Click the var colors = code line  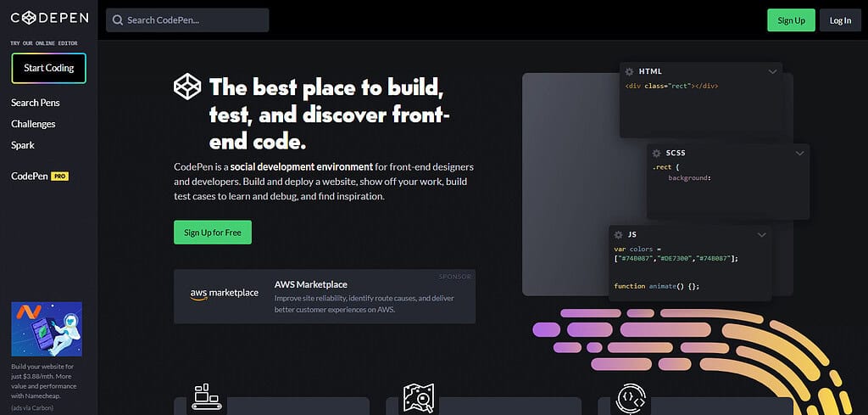click(637, 250)
